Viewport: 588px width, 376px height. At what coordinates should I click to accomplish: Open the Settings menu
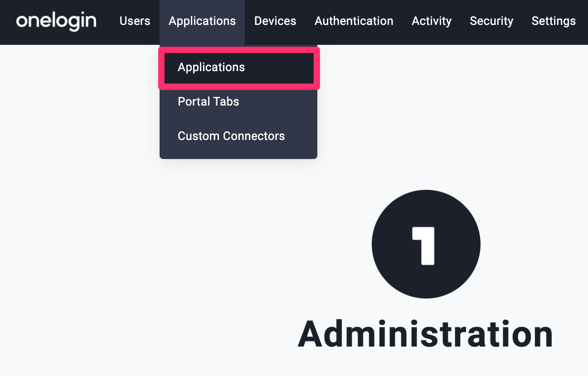554,21
